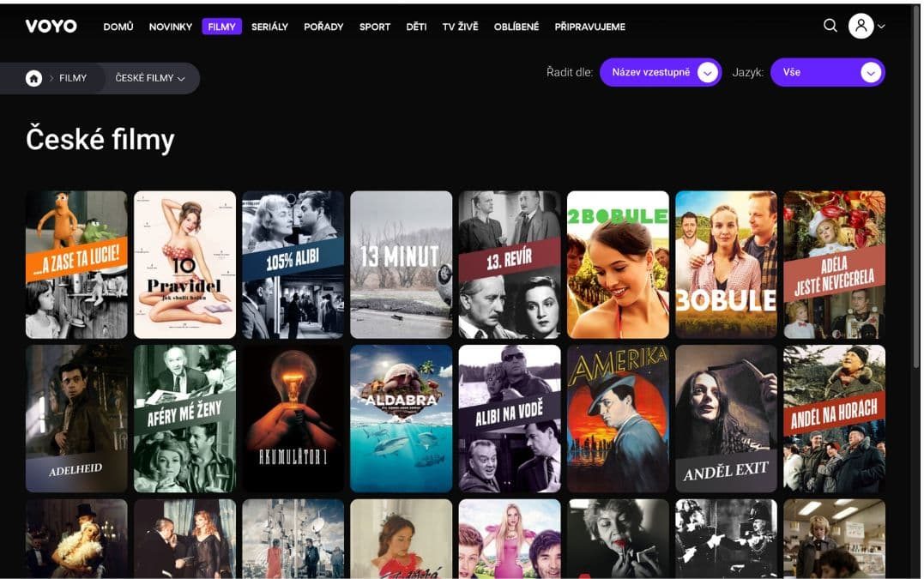
Task: Select the FILMY navigation tab
Action: click(221, 27)
